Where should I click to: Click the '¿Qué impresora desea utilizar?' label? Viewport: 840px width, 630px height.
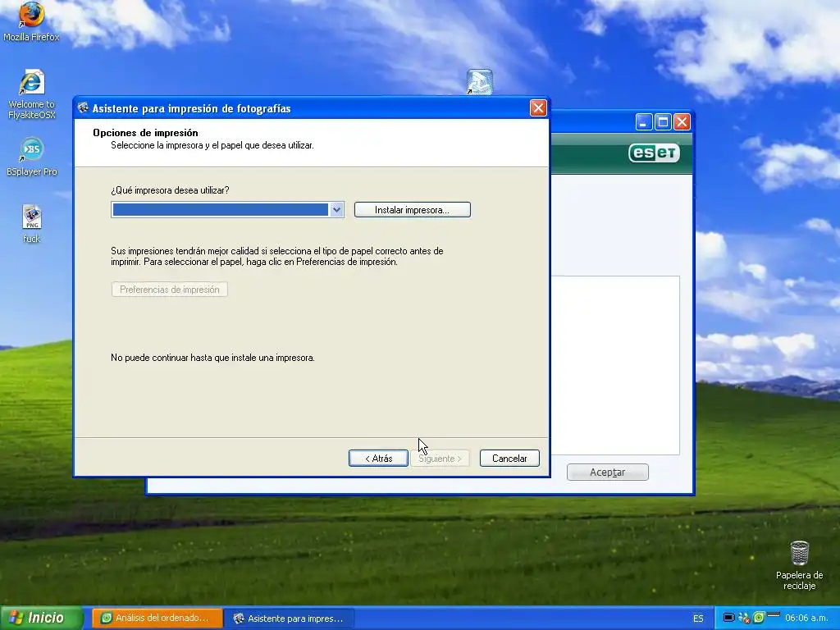170,190
